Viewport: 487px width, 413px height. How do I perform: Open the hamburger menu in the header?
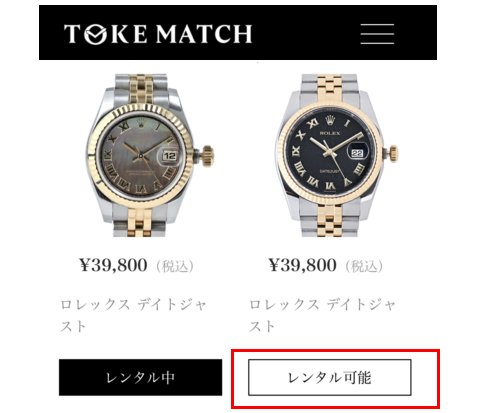click(377, 34)
